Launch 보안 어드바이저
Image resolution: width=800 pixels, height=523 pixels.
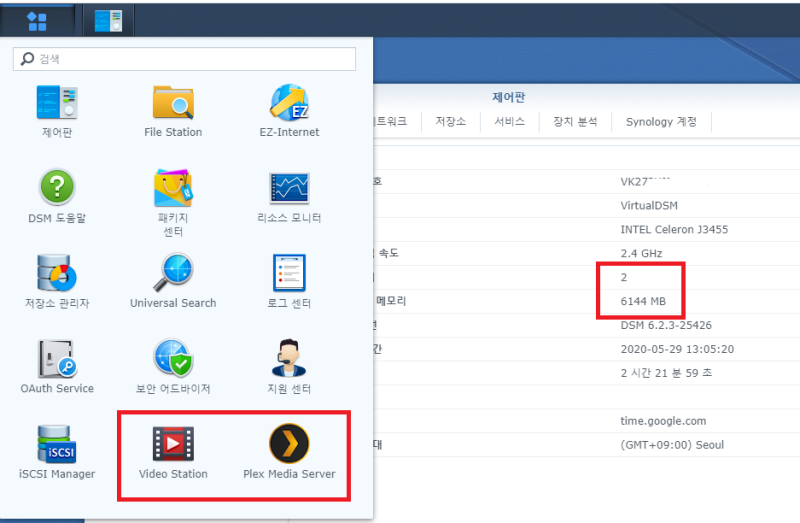pos(173,367)
